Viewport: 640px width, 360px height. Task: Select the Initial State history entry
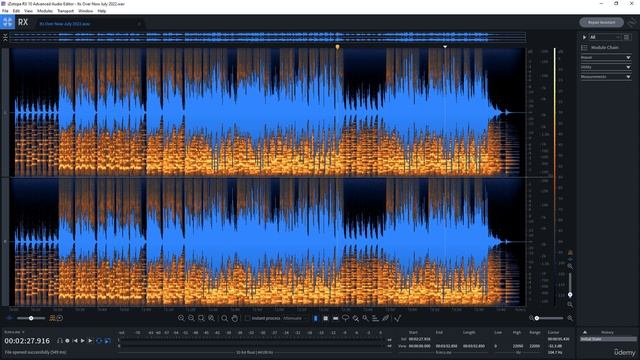click(608, 339)
